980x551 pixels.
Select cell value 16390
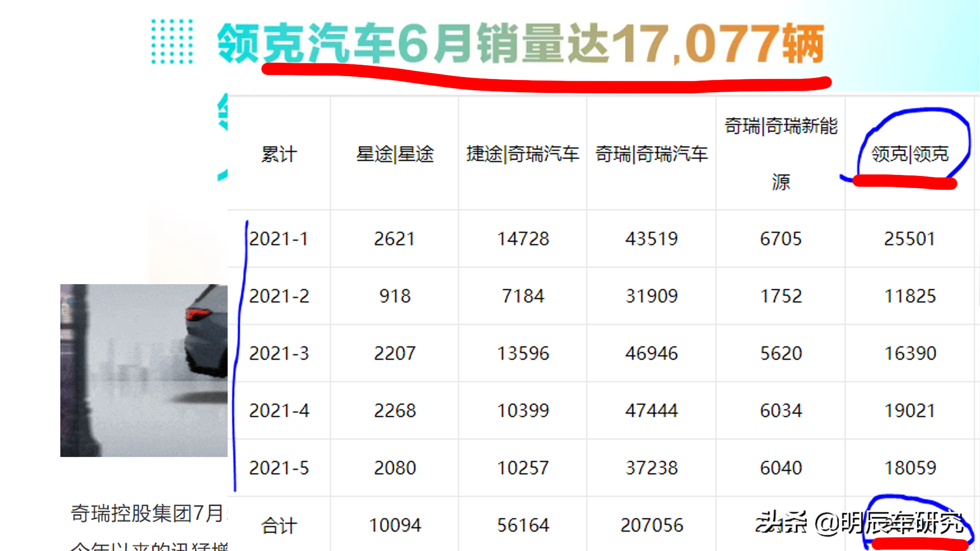pyautogui.click(x=910, y=353)
